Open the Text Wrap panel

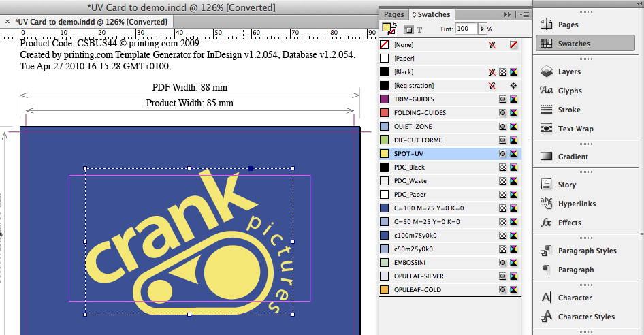click(575, 129)
